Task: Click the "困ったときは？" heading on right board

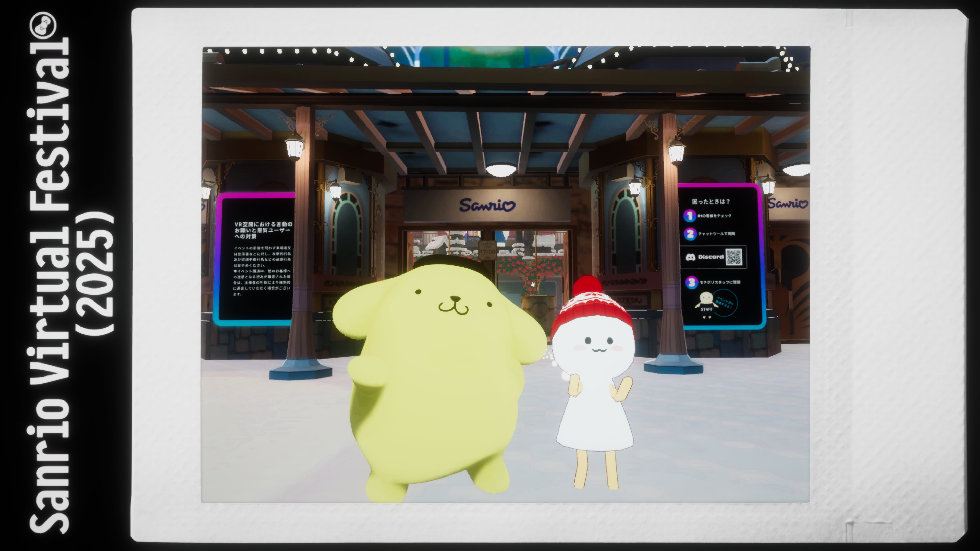Action: [711, 202]
